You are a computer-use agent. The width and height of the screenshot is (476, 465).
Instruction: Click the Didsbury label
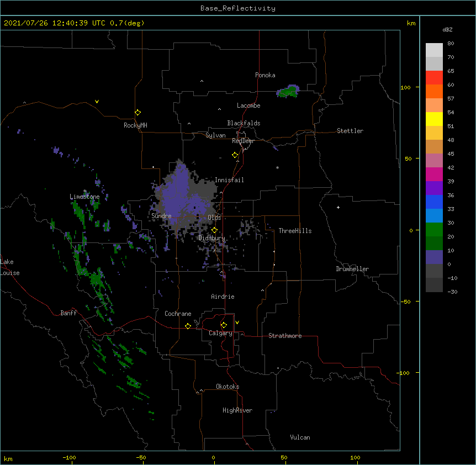[x=212, y=238]
